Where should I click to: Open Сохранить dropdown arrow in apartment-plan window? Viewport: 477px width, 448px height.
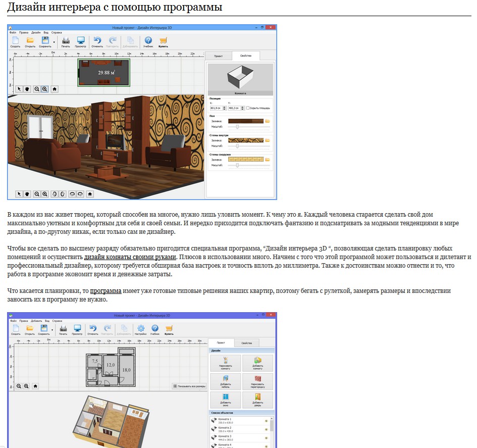click(x=52, y=330)
